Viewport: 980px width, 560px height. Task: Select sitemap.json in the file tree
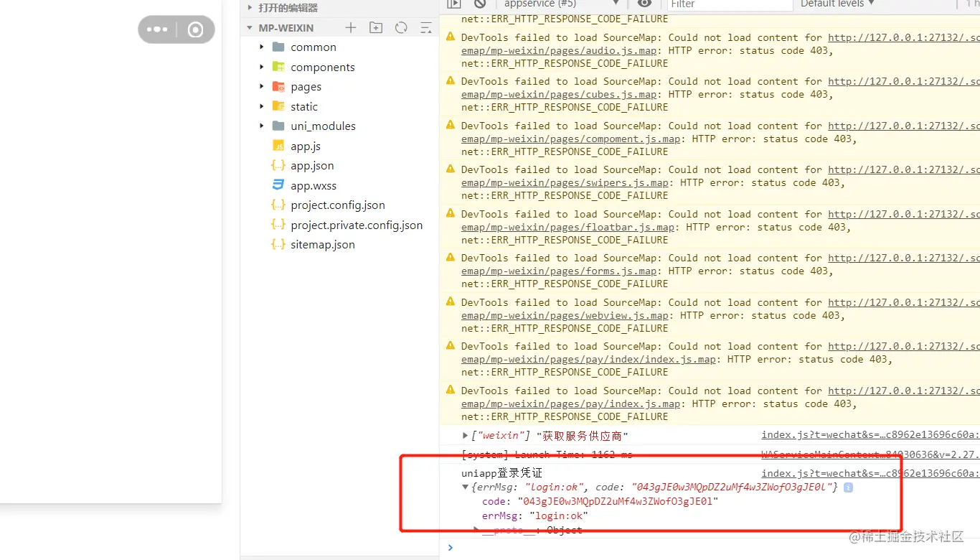(323, 245)
